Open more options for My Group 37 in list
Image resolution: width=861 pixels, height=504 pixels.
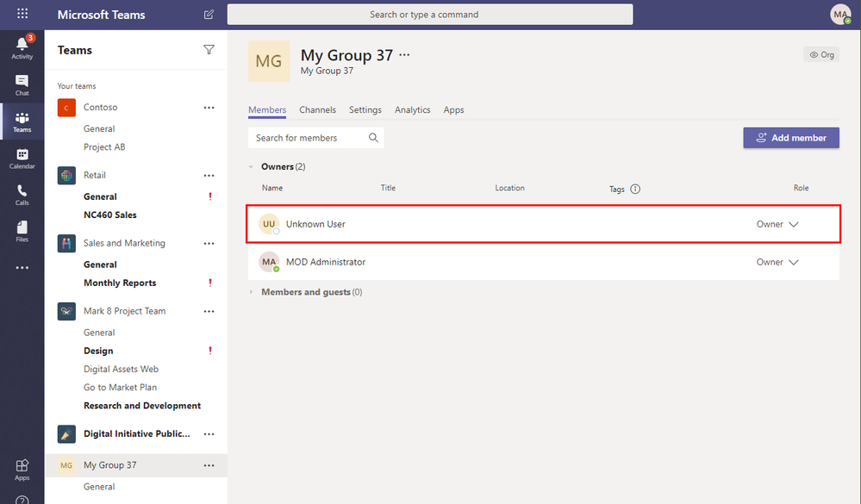pos(209,465)
